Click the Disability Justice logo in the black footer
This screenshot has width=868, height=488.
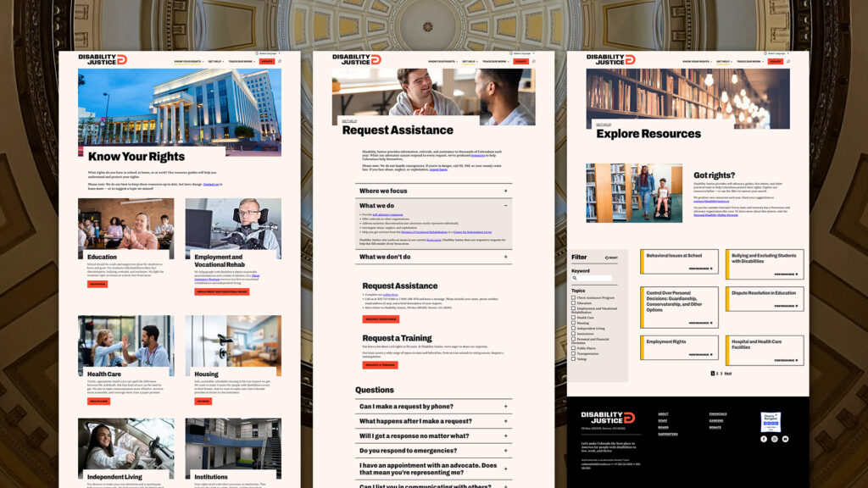click(608, 418)
